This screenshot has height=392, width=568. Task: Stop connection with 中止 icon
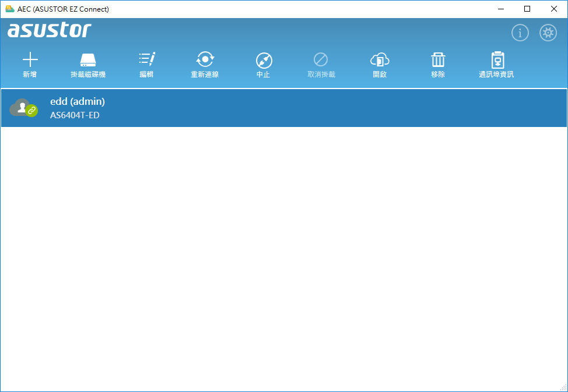point(264,61)
